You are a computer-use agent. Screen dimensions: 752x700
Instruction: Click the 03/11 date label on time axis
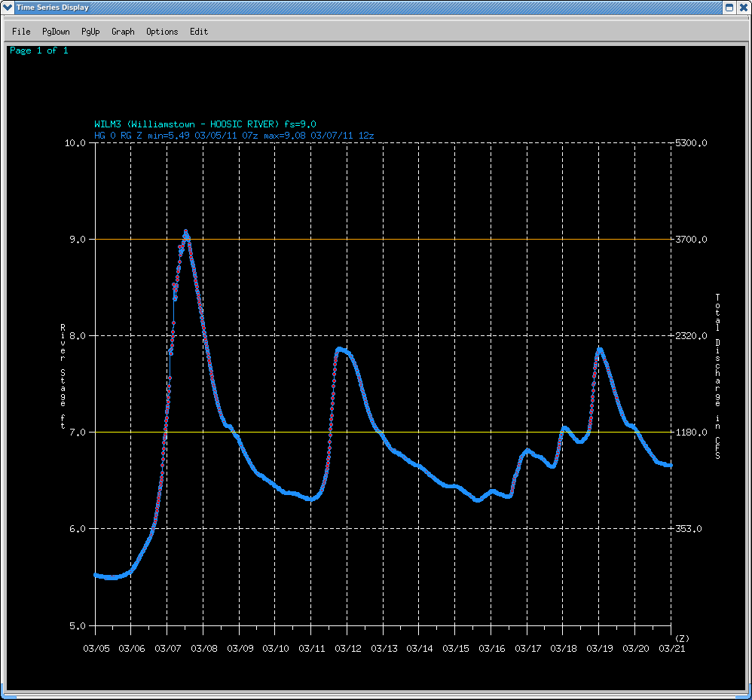click(311, 648)
